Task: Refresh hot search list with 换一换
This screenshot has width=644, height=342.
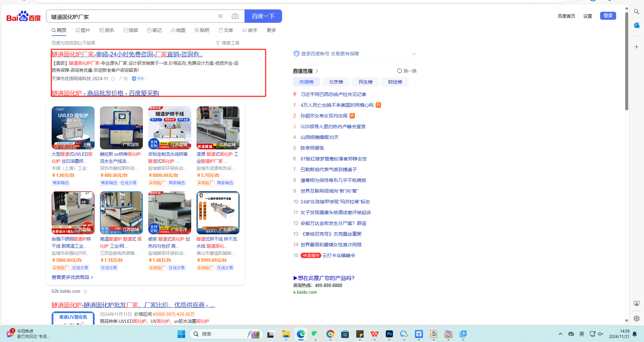Action: [407, 71]
